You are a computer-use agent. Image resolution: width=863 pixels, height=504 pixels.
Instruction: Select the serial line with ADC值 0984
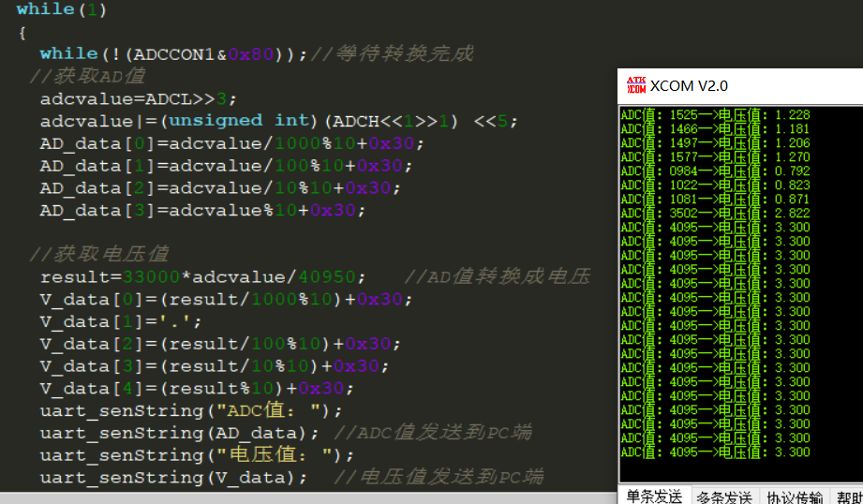click(716, 171)
